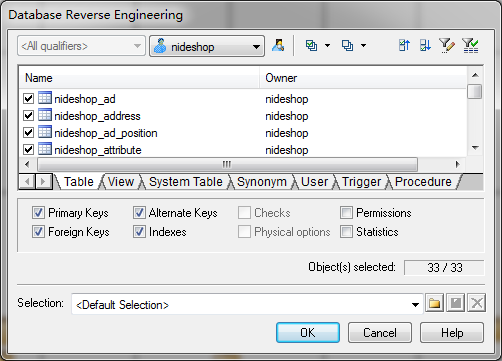The height and width of the screenshot is (361, 502).
Task: Open the nideshop owner dropdown
Action: coord(207,46)
